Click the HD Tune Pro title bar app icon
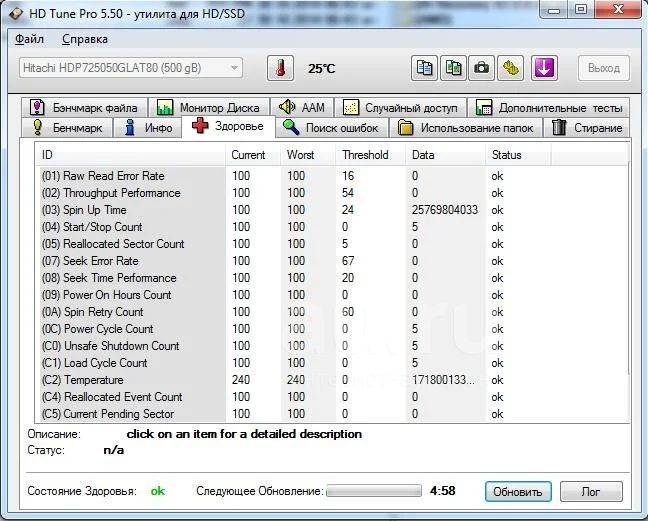The height and width of the screenshot is (521, 648). point(16,13)
